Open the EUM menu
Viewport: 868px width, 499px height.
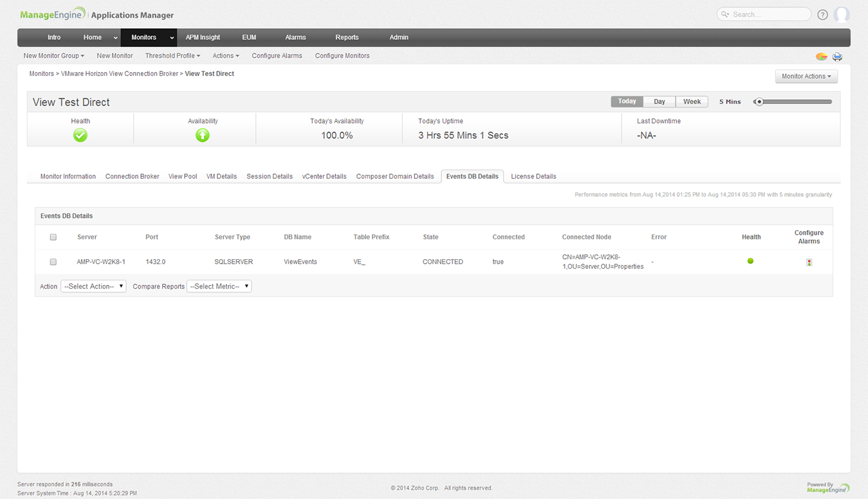coord(249,37)
